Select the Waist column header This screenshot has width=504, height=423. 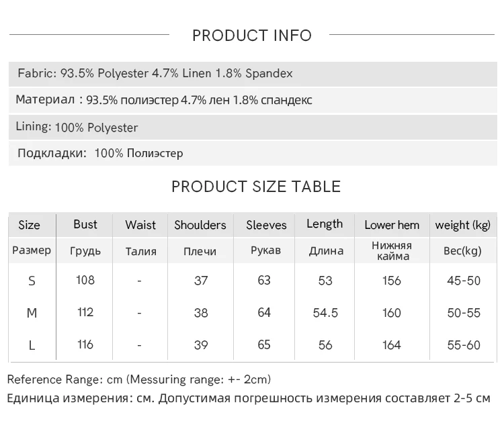(140, 225)
